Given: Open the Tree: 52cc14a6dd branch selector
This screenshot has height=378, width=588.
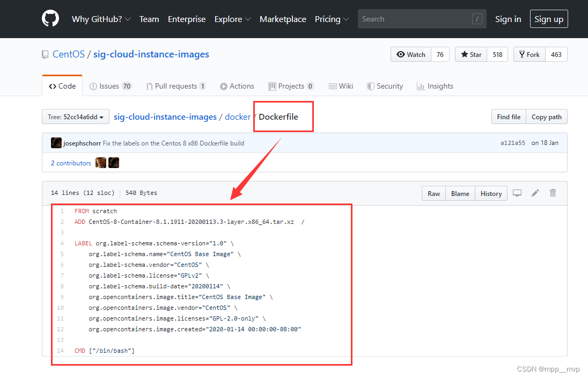Looking at the screenshot, I should coord(75,117).
